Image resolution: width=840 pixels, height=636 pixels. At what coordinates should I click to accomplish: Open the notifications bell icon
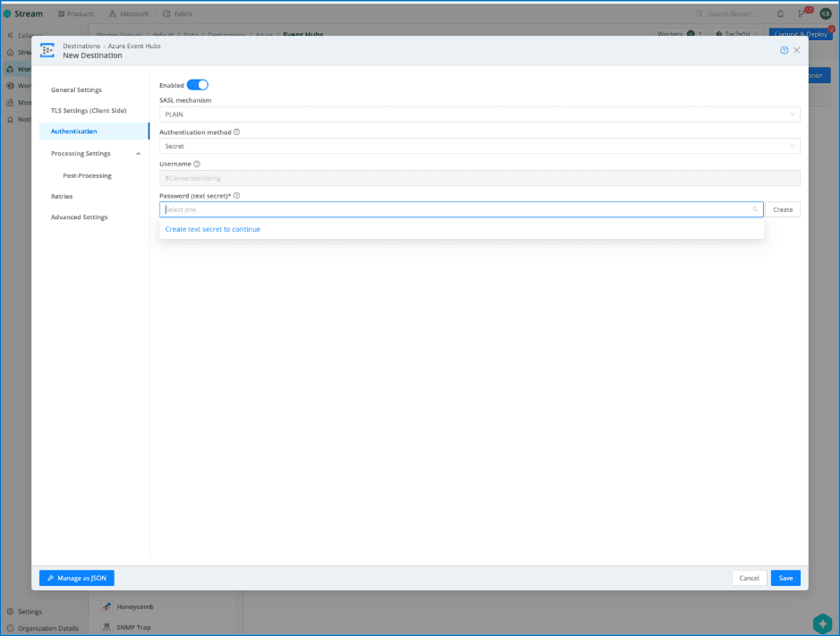780,13
